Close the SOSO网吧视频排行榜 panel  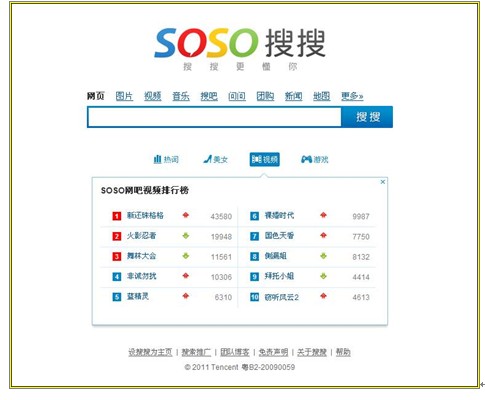[383, 182]
